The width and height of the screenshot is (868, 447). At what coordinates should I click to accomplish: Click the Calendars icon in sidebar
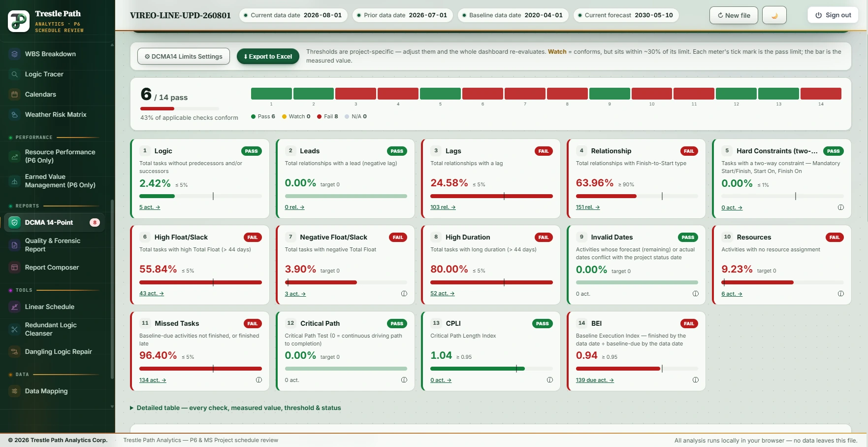click(15, 95)
